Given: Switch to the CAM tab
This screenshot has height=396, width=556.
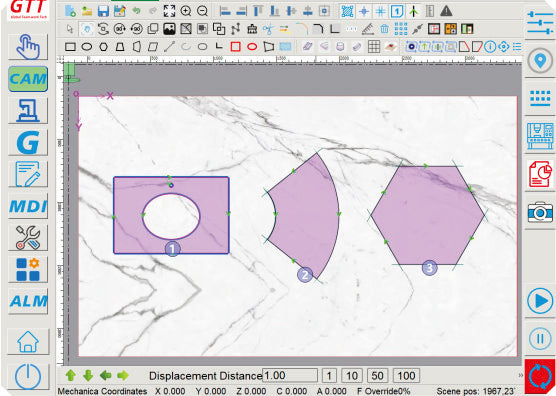Looking at the screenshot, I should coord(28,79).
